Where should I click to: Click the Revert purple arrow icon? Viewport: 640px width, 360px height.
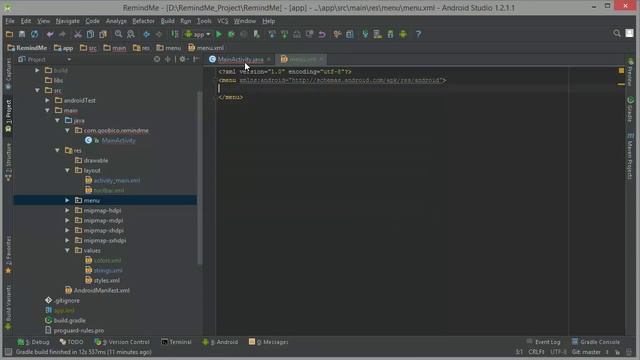(x=322, y=34)
